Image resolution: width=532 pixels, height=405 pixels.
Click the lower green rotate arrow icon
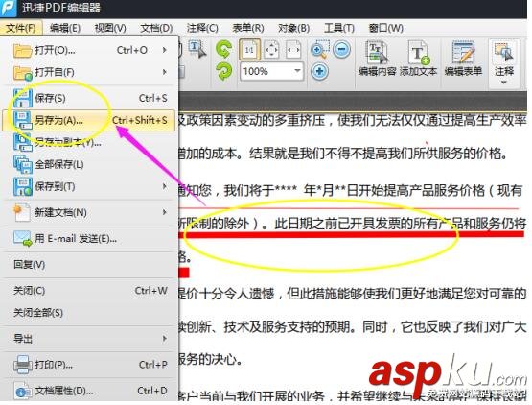point(224,72)
